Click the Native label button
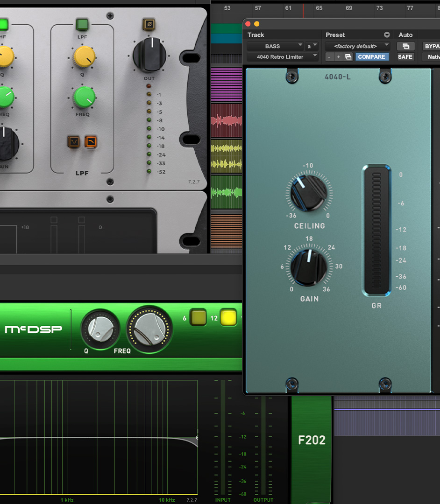 click(x=432, y=57)
